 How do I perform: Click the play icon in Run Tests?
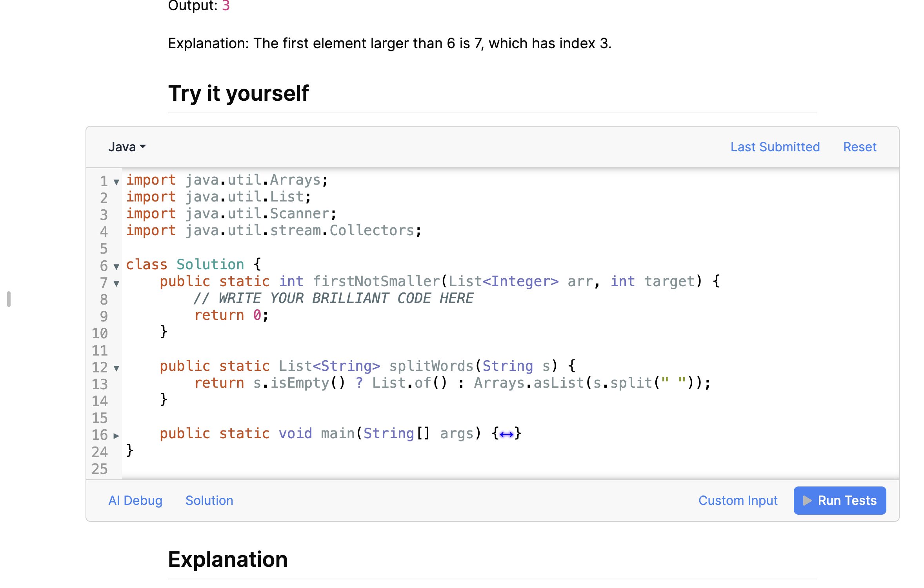[x=807, y=500]
